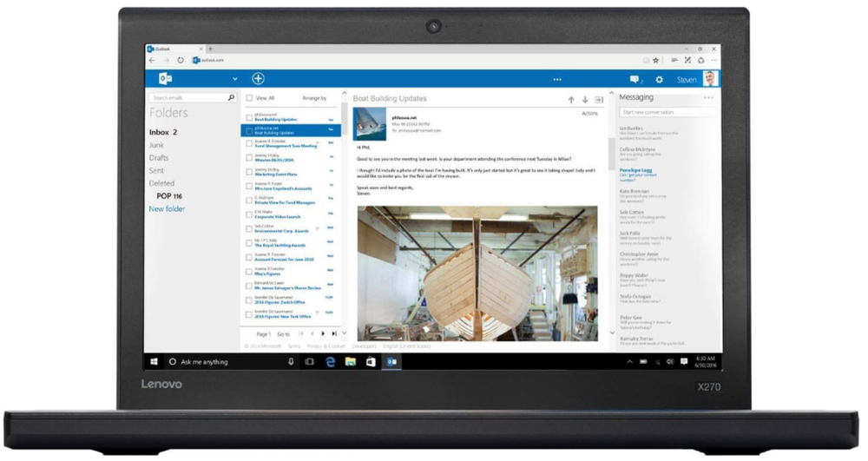The image size is (868, 461).
Task: Open the POP subfolder
Action: tap(169, 196)
